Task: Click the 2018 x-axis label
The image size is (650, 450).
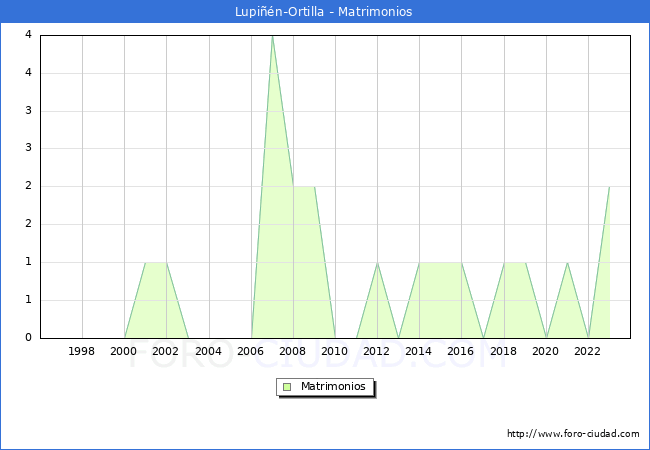Action: (x=503, y=351)
